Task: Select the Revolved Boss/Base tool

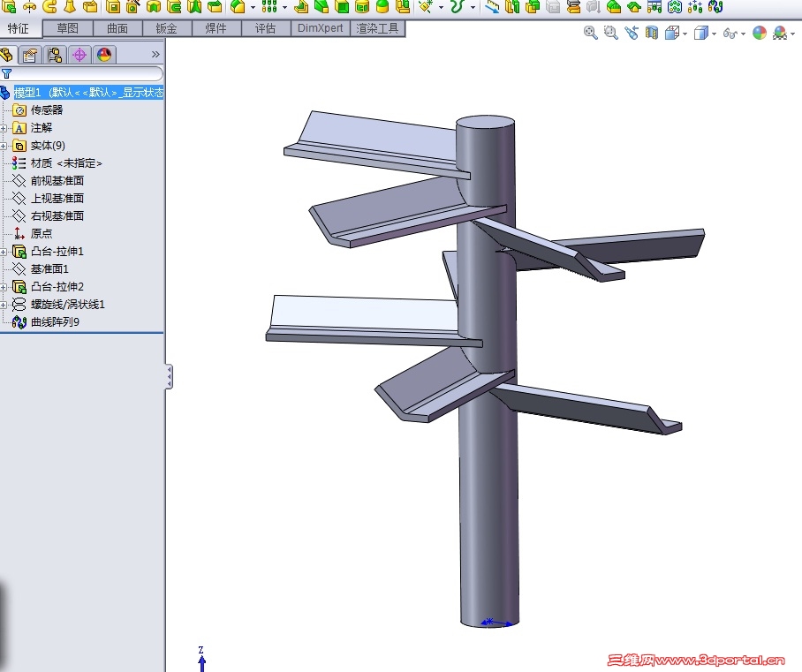Action: tap(30, 7)
